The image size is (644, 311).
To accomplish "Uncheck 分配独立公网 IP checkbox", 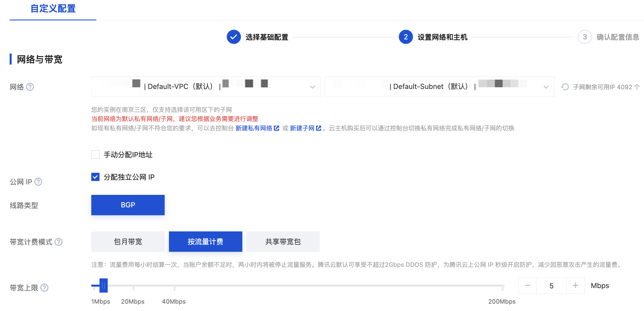I will coord(96,177).
